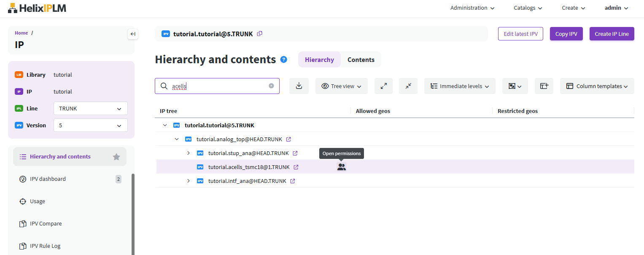
Task: Click the Create IP Line button
Action: click(612, 34)
